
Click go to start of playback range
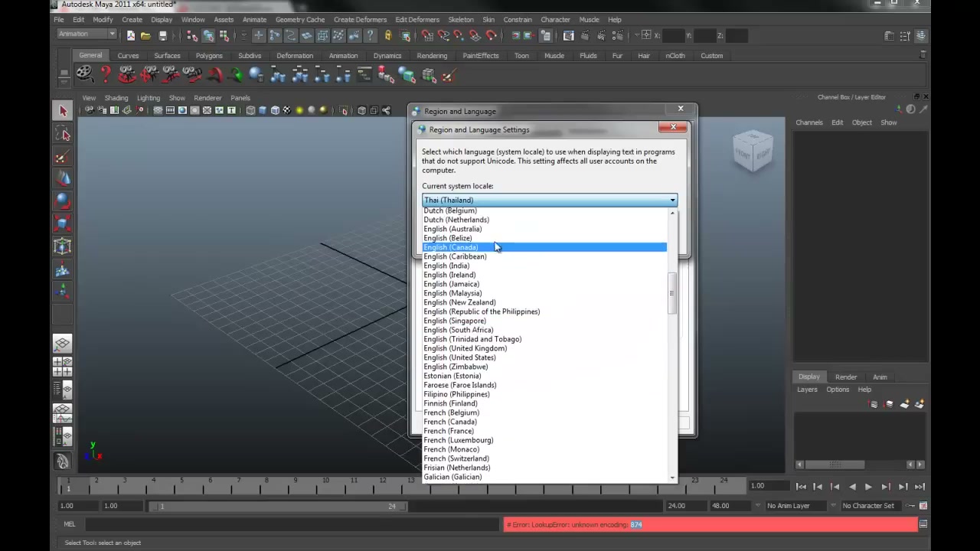(x=801, y=487)
